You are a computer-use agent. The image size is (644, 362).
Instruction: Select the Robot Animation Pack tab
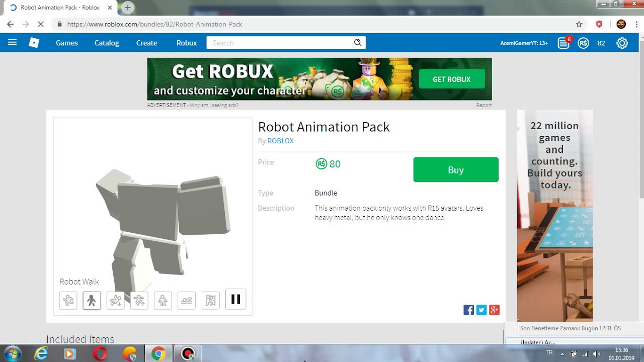point(61,8)
